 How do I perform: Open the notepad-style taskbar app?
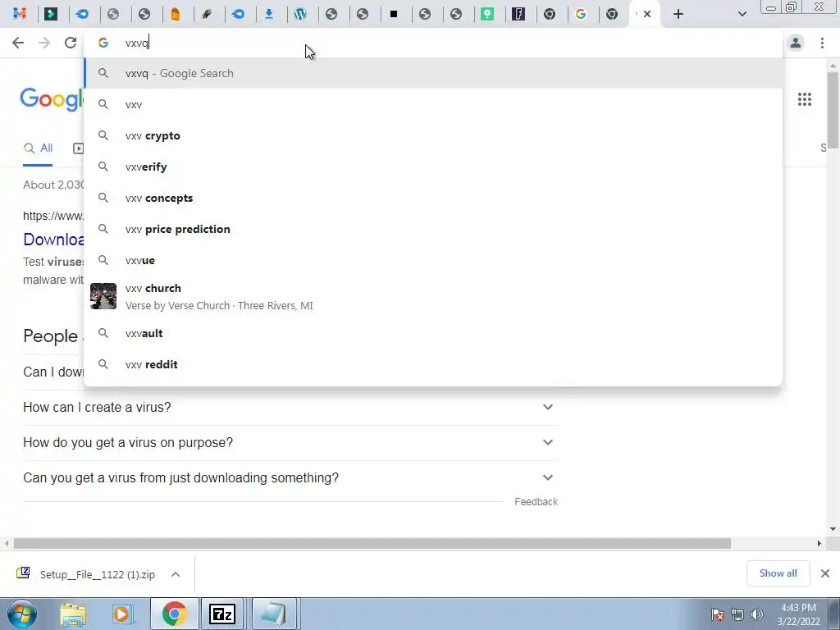click(x=274, y=614)
